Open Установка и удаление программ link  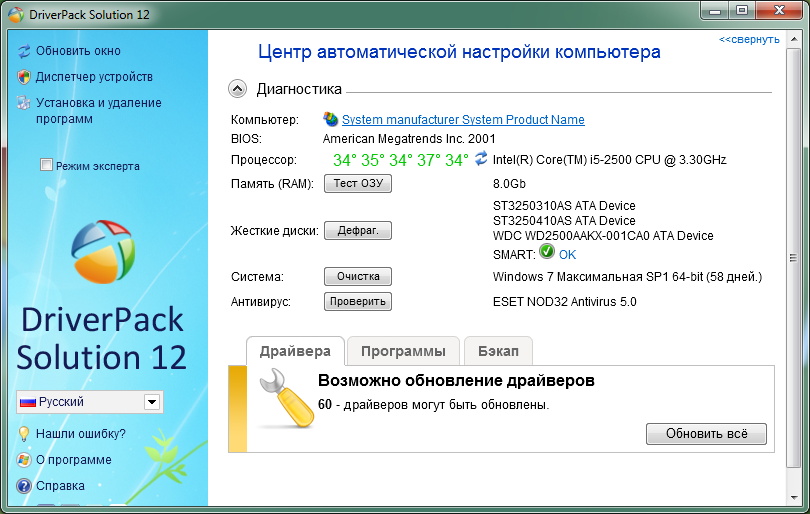tap(99, 111)
